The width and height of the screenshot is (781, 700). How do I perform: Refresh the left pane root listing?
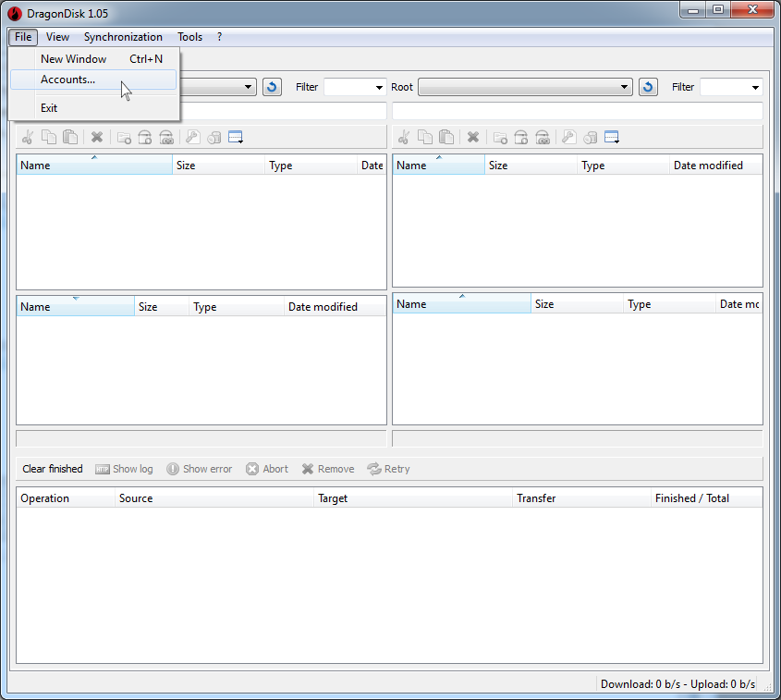271,86
